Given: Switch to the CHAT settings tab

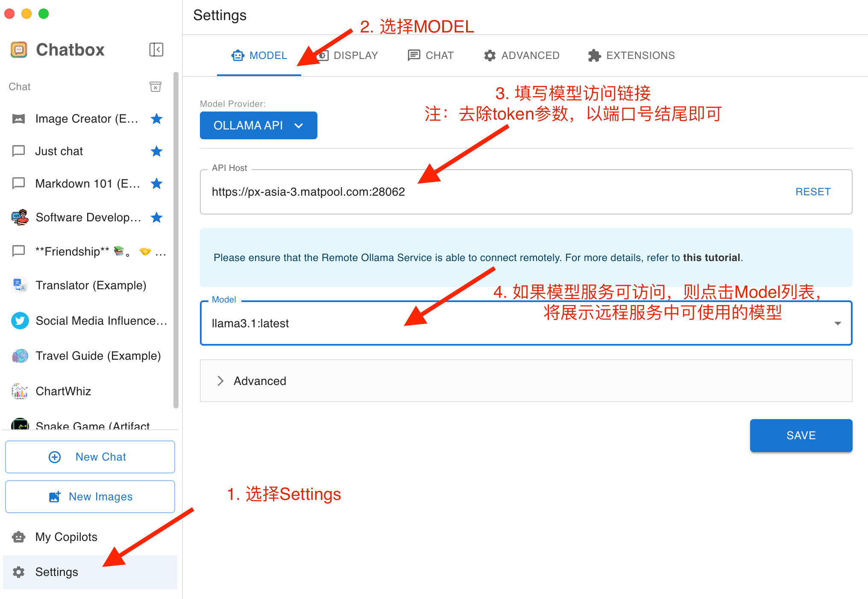Looking at the screenshot, I should point(431,56).
